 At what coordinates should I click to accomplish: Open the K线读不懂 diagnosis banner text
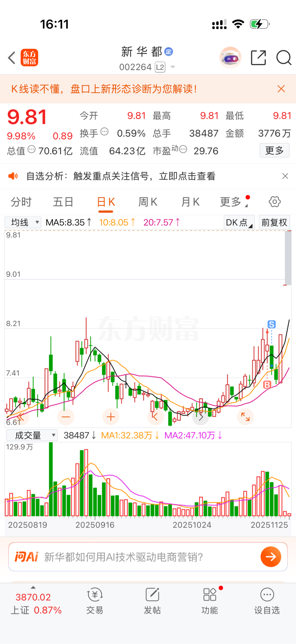coord(104,89)
